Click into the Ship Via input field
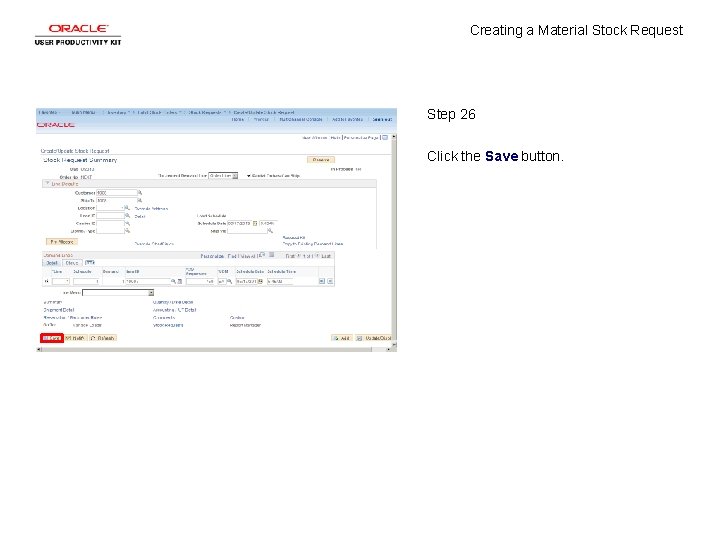The width and height of the screenshot is (720, 540). (x=247, y=231)
